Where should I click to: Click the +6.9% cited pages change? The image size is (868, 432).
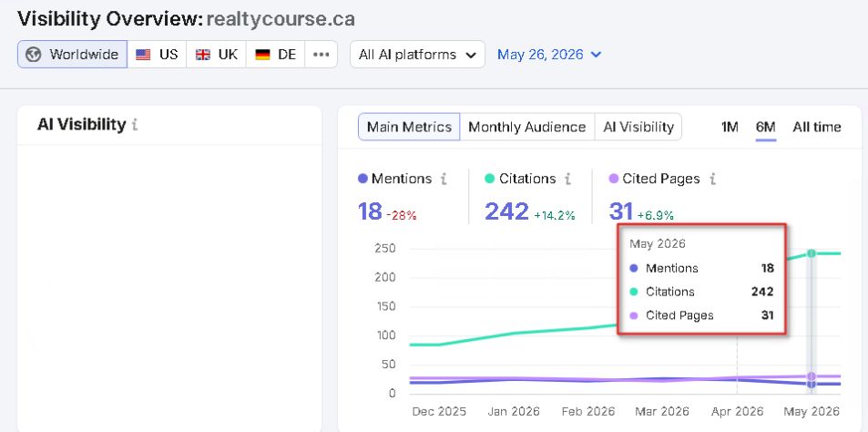pyautogui.click(x=656, y=215)
